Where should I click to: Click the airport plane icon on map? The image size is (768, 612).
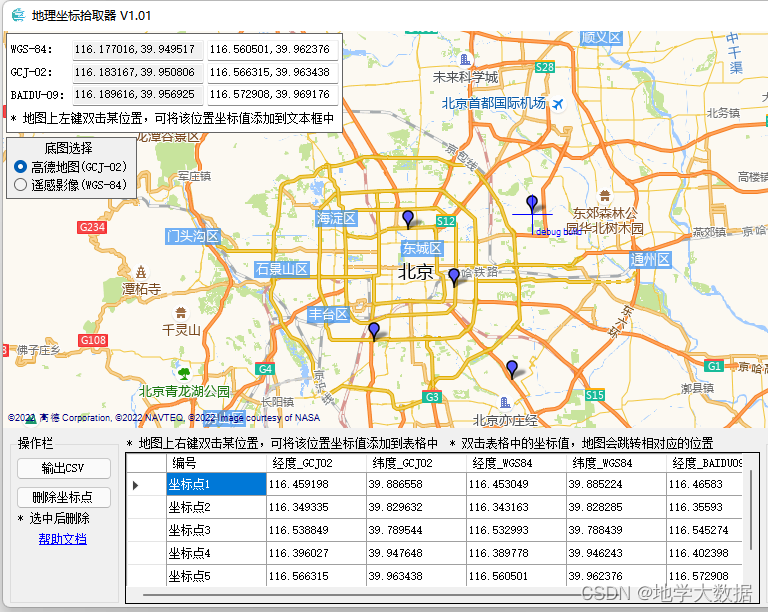pyautogui.click(x=557, y=104)
